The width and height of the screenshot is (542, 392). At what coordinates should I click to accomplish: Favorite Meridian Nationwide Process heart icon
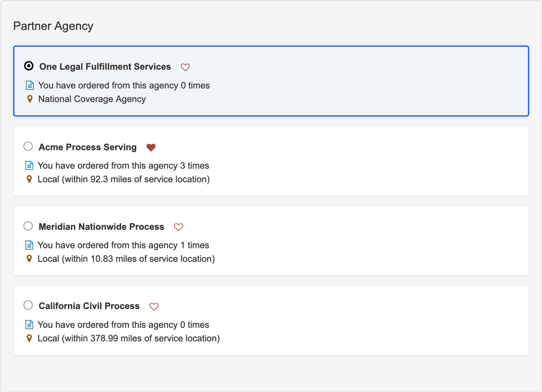click(179, 227)
